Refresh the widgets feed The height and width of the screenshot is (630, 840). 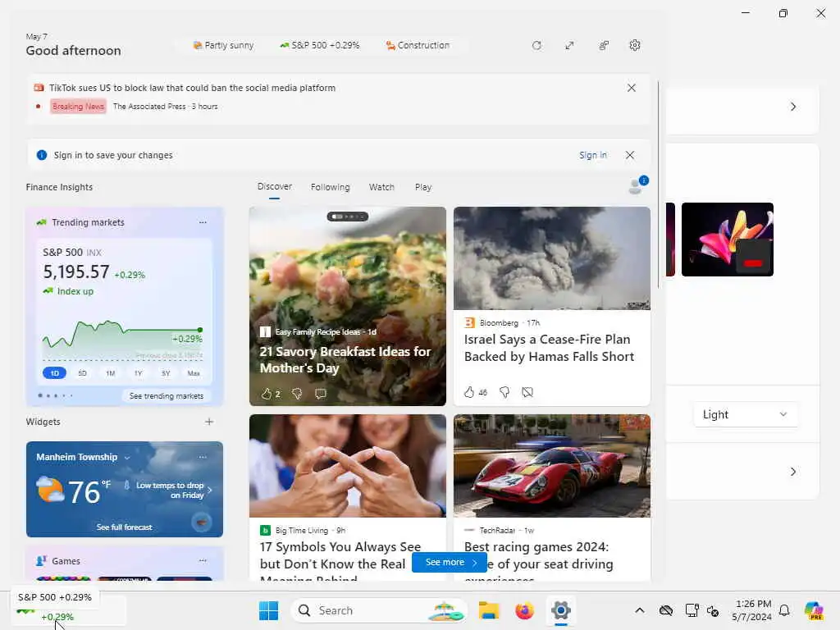[536, 46]
